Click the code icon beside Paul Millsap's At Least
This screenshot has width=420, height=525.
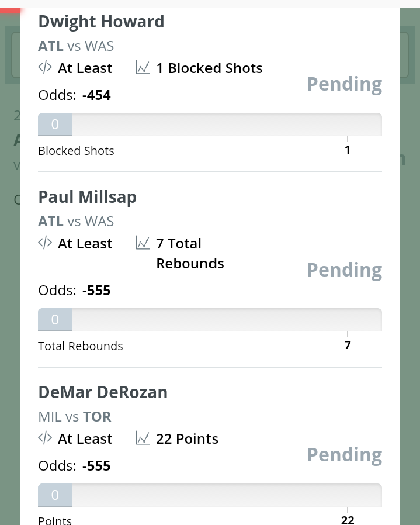(x=45, y=243)
